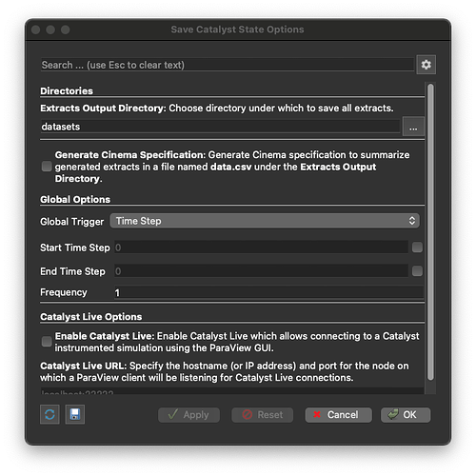This screenshot has height=476, width=476.
Task: Click the Start Time Step value field
Action: [262, 248]
